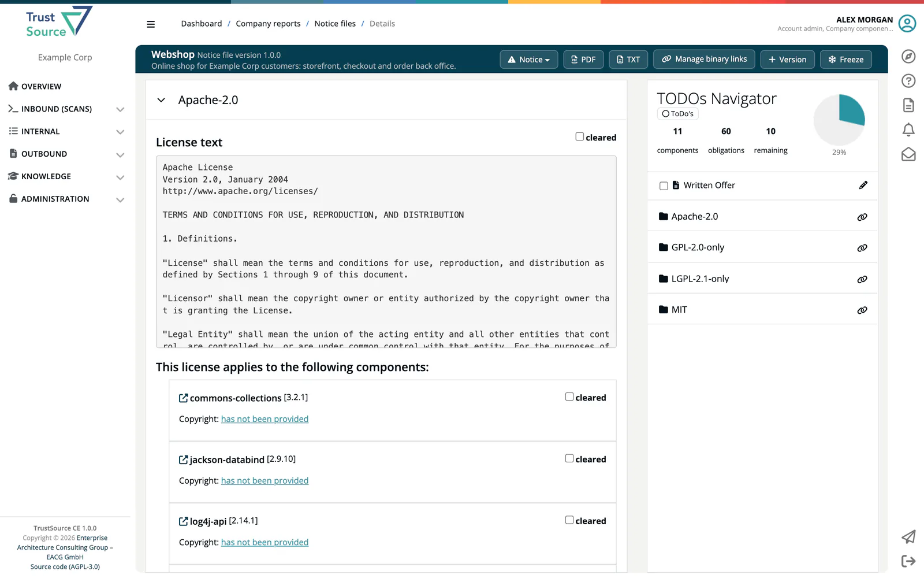Open the envelope mail icon
The width and height of the screenshot is (924, 578).
pos(908,154)
